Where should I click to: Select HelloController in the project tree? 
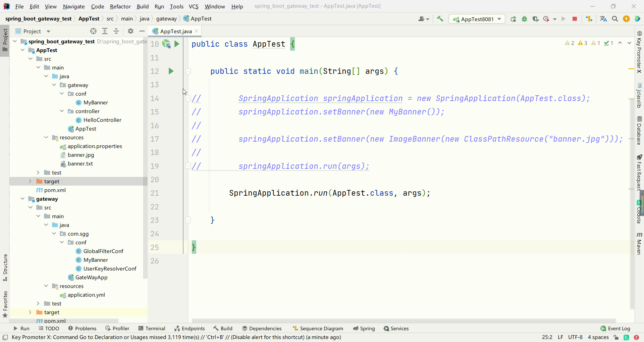tap(102, 120)
